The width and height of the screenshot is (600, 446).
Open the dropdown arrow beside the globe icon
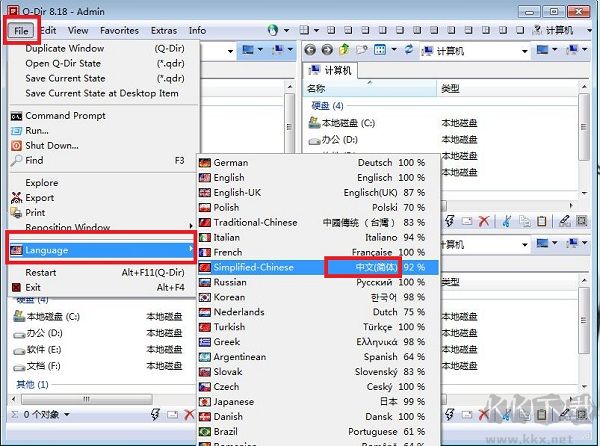tap(286, 30)
